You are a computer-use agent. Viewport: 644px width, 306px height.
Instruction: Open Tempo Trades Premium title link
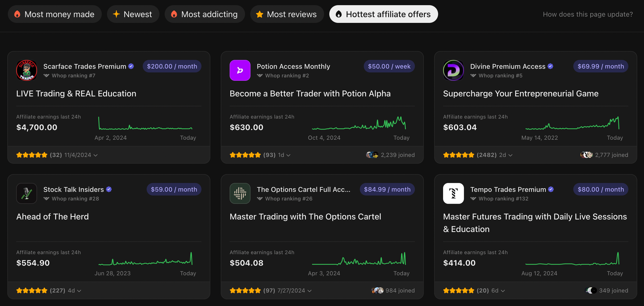(508, 190)
